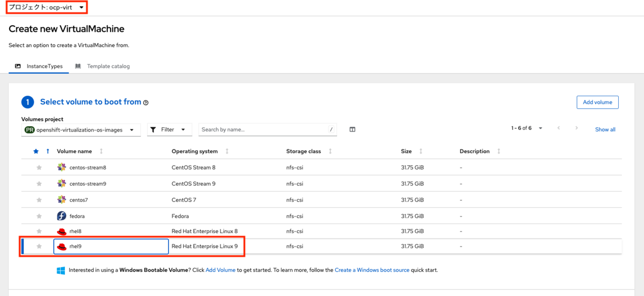
Task: Sort by Storage class arrows
Action: pos(330,151)
